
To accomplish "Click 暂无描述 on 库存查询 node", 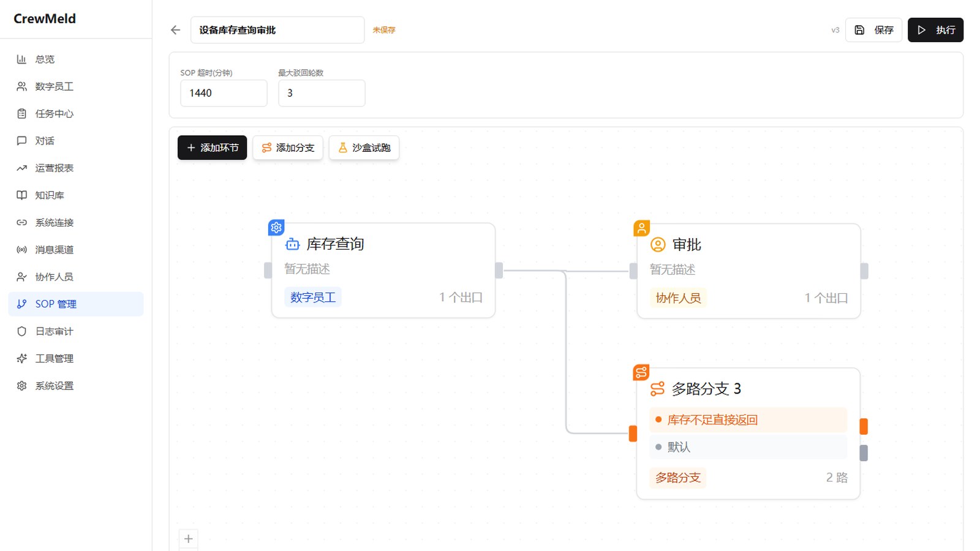I will pyautogui.click(x=307, y=269).
